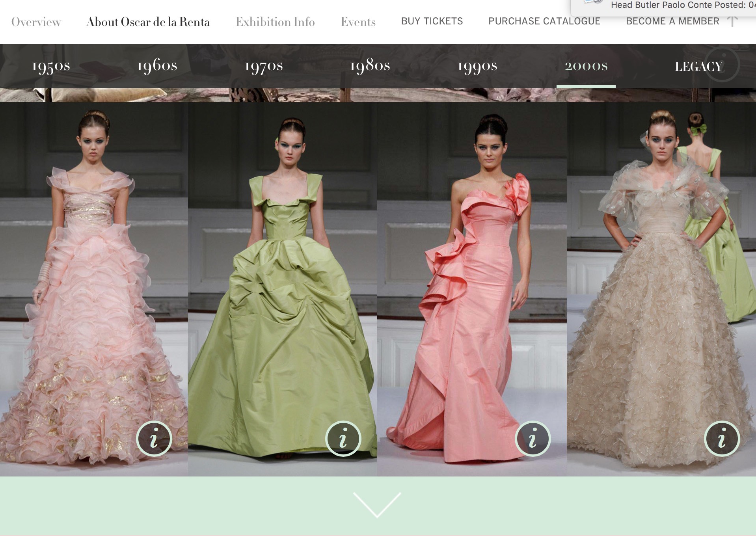Screen dimensions: 756x536
Task: Go to the 1980s decade tab
Action: point(370,66)
